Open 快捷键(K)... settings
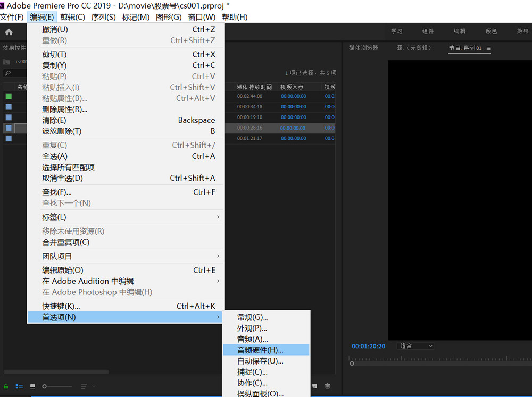Image resolution: width=532 pixels, height=397 pixels. pos(126,306)
